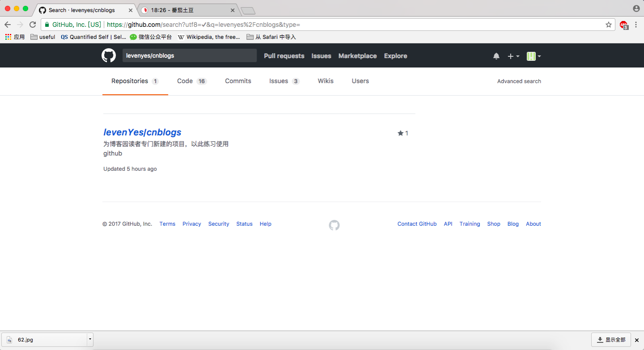644x350 pixels.
Task: Click the Shop footer link
Action: point(494,224)
